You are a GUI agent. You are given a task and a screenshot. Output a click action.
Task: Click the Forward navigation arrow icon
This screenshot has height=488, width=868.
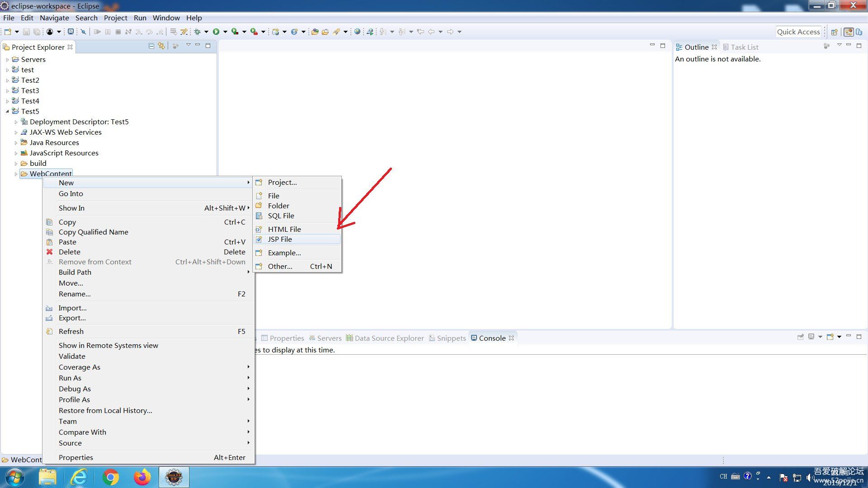click(450, 32)
